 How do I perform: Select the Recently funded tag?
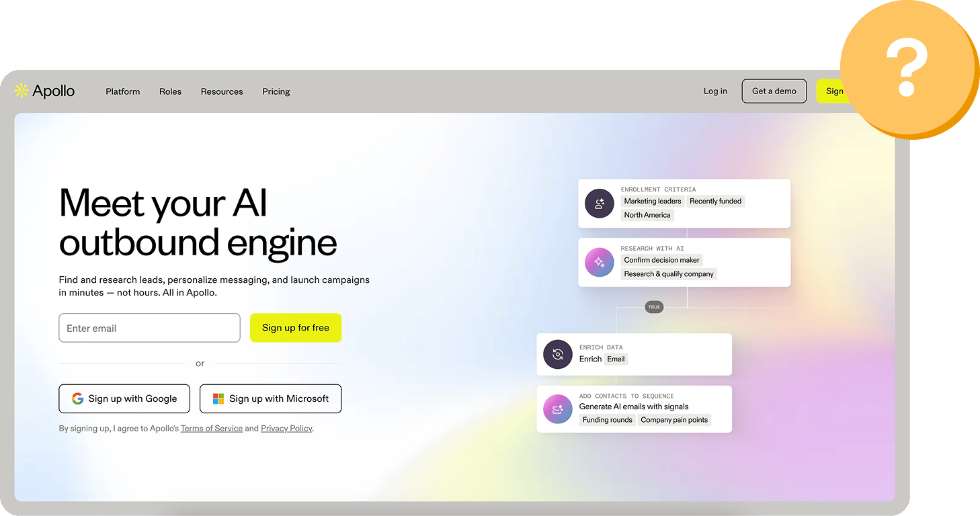click(x=716, y=201)
